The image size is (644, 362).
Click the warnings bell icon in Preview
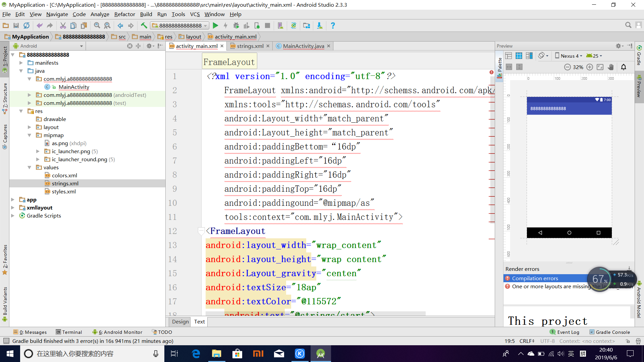pyautogui.click(x=624, y=67)
